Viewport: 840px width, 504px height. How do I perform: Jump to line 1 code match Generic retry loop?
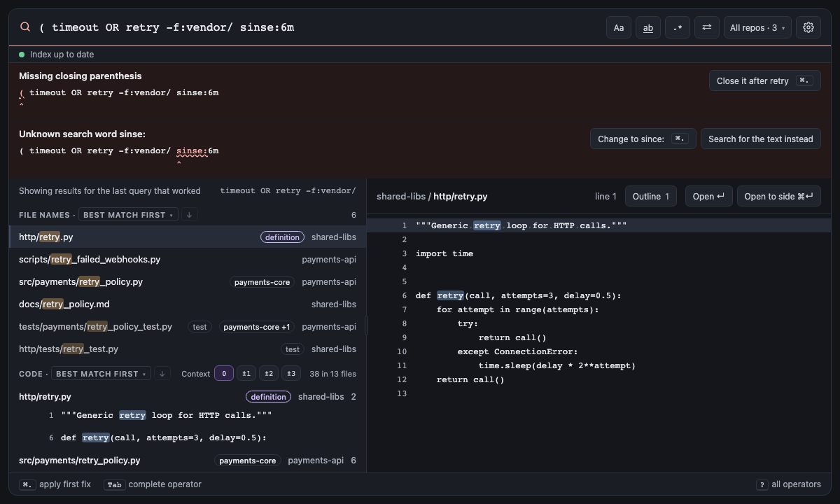click(188, 415)
